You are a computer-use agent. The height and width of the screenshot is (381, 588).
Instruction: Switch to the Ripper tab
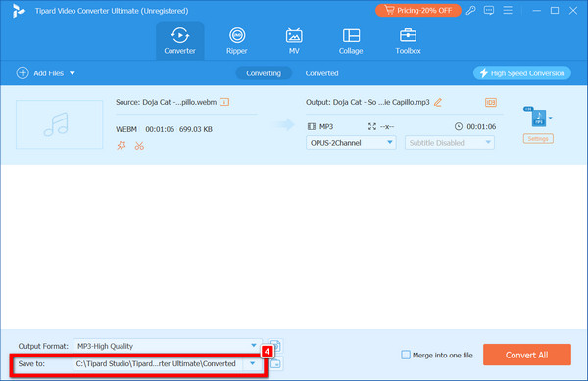point(237,40)
